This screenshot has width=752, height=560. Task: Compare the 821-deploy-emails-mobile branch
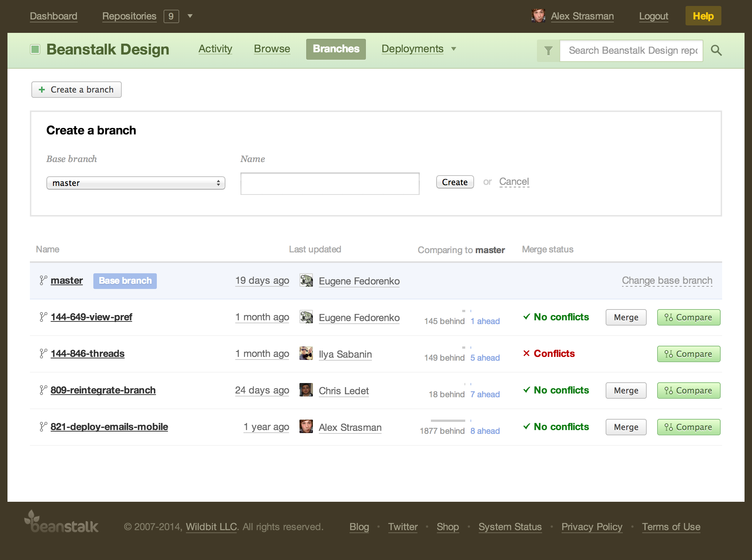[x=689, y=427]
